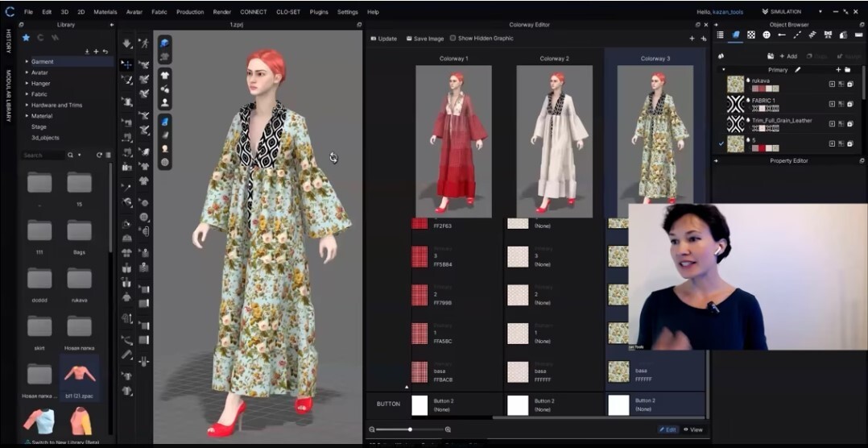
Task: Switch Colorway Editor to Edit mode
Action: pyautogui.click(x=668, y=429)
